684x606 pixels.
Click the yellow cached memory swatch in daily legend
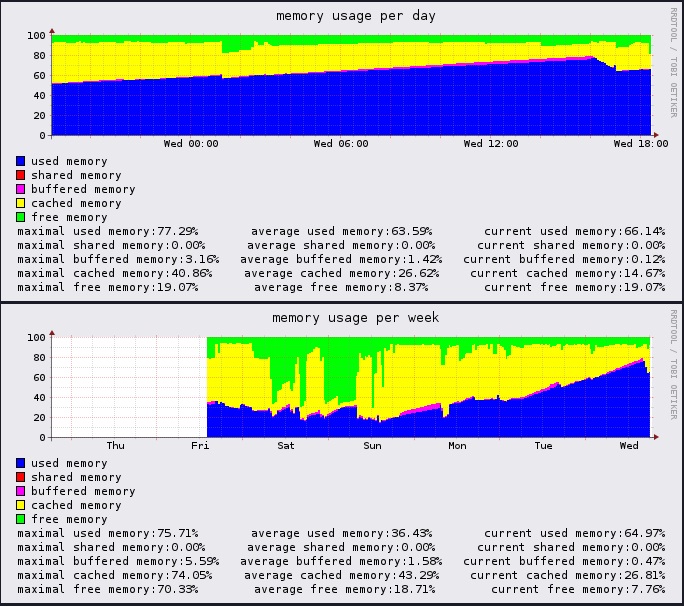pyautogui.click(x=21, y=203)
